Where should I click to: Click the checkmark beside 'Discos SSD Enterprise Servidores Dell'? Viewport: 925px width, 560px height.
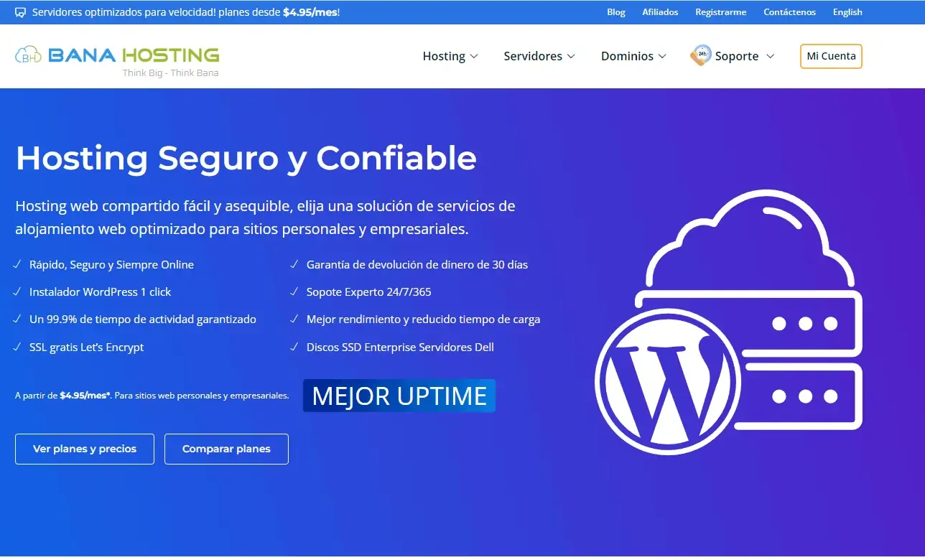pos(293,347)
